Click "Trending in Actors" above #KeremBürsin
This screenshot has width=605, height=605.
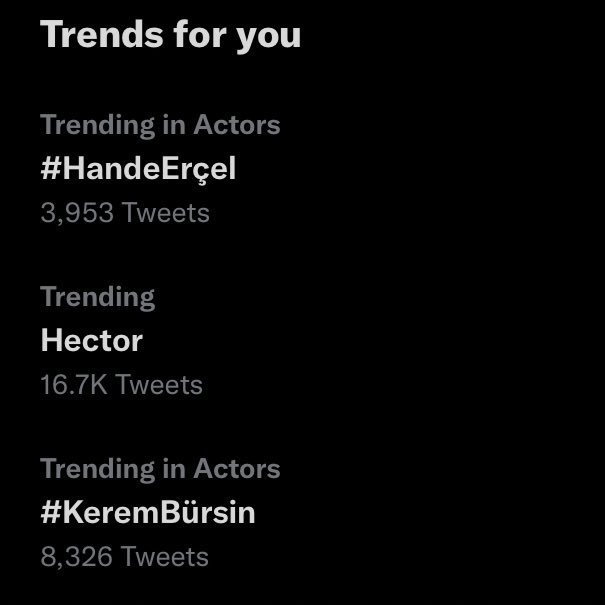tap(160, 469)
